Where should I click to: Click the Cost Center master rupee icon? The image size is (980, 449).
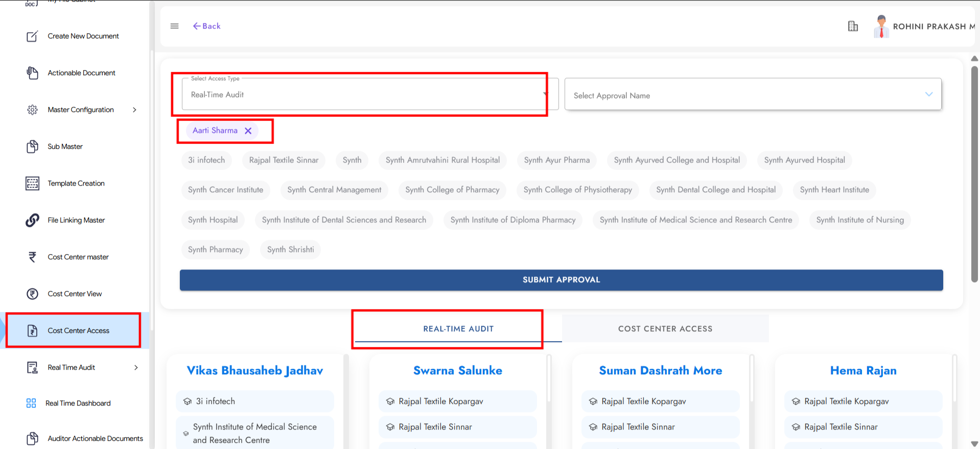(32, 257)
